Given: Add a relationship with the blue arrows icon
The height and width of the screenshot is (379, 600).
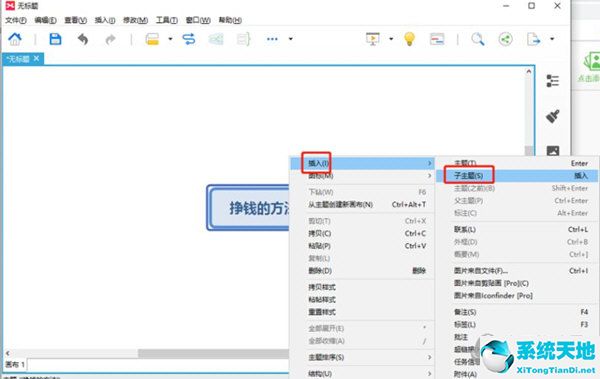Looking at the screenshot, I should point(189,39).
